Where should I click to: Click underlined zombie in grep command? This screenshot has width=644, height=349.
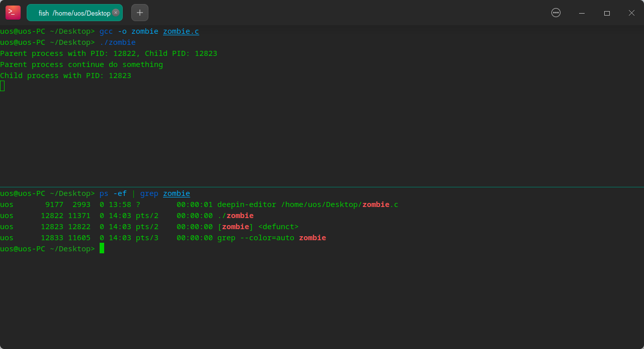176,193
